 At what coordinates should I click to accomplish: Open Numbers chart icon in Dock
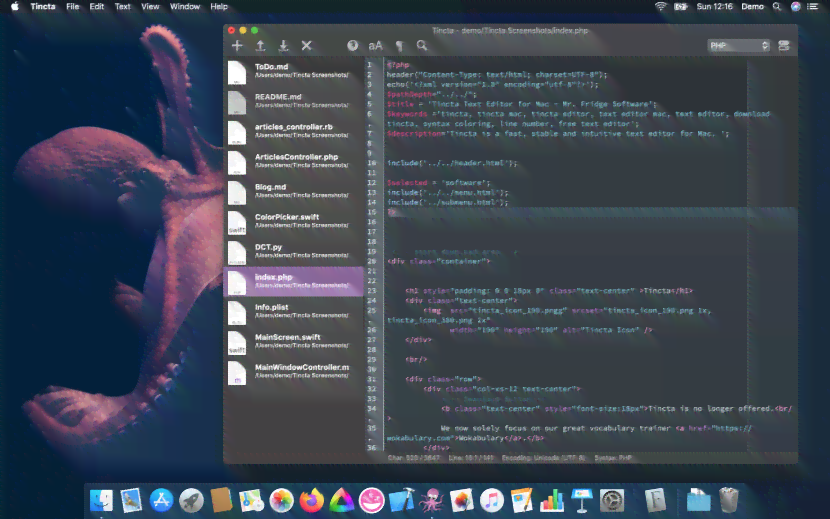[552, 500]
